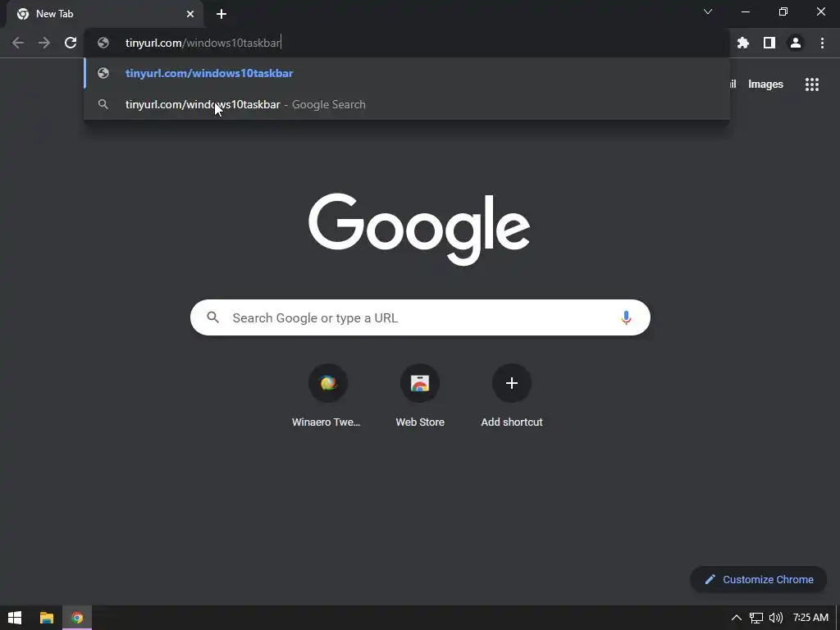Screen dimensions: 840x630
Task: Open a new tab with the plus button
Action: coord(221,14)
